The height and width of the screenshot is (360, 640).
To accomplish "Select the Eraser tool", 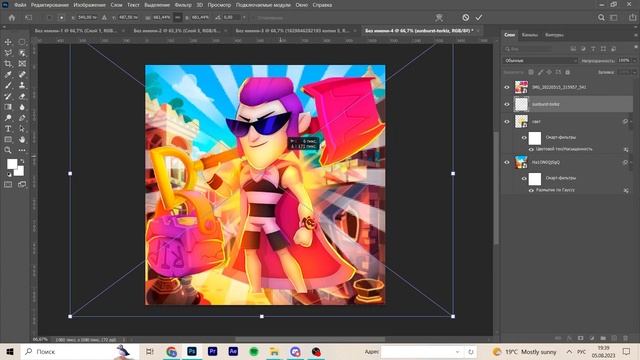I will tap(22, 96).
